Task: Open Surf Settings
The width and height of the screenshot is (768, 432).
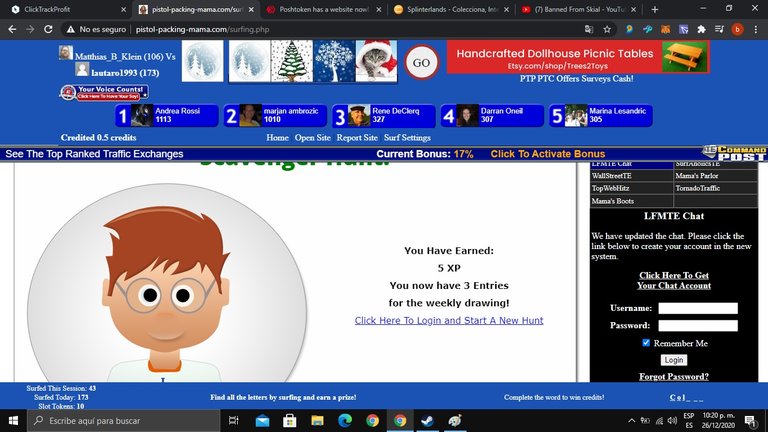Action: [407, 138]
